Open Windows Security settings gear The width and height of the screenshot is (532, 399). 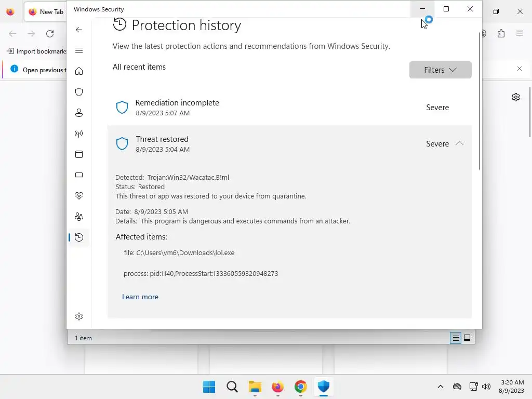click(x=79, y=316)
